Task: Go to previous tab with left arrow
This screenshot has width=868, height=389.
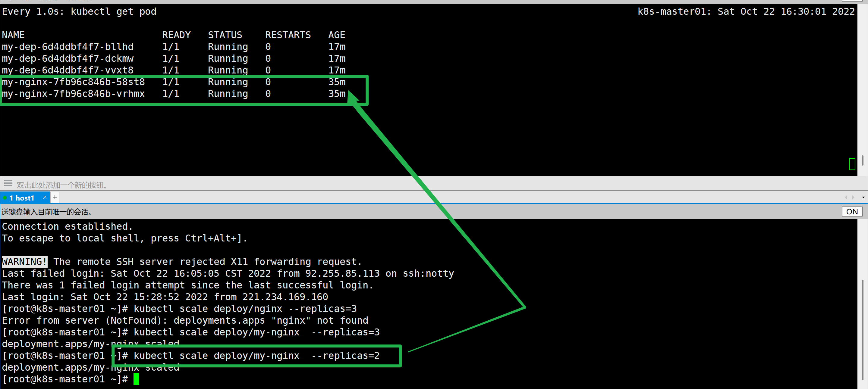Action: tap(846, 198)
